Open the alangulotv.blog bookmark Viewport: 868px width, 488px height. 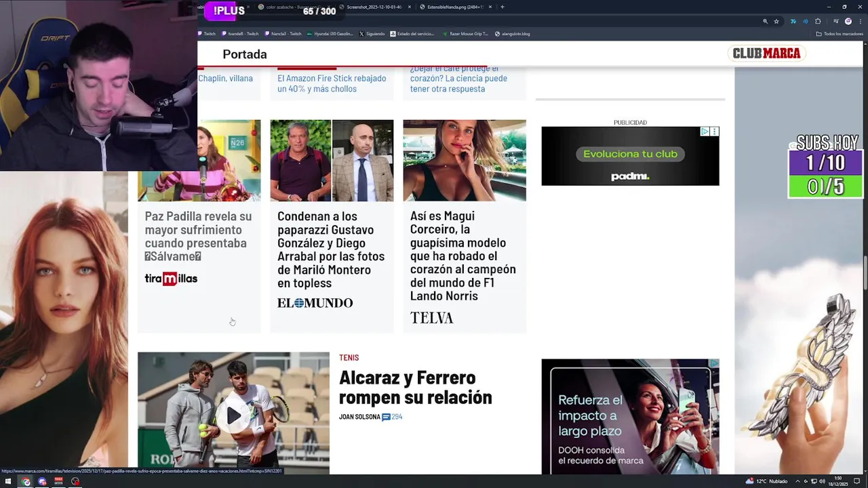513,33
